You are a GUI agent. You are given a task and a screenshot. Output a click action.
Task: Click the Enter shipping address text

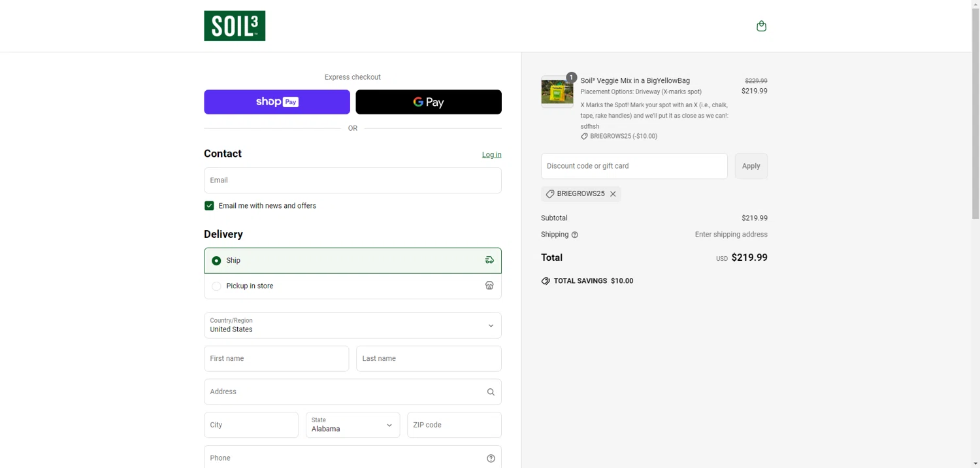pos(731,235)
